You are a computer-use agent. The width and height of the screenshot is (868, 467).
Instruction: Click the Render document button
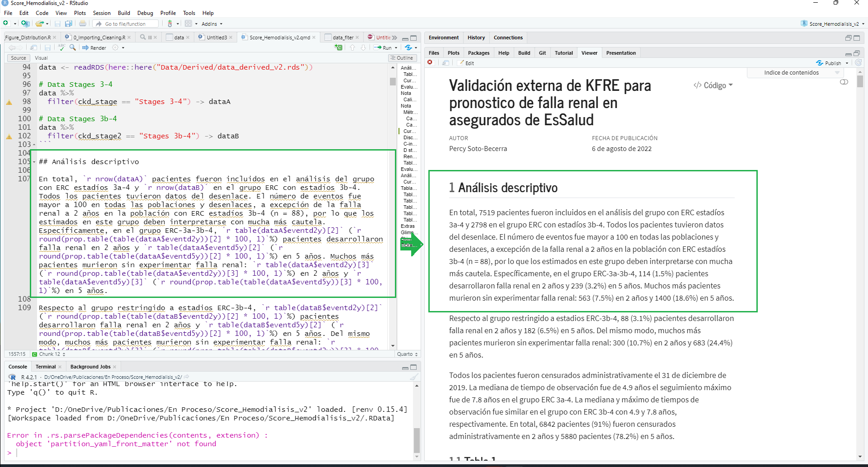point(94,47)
